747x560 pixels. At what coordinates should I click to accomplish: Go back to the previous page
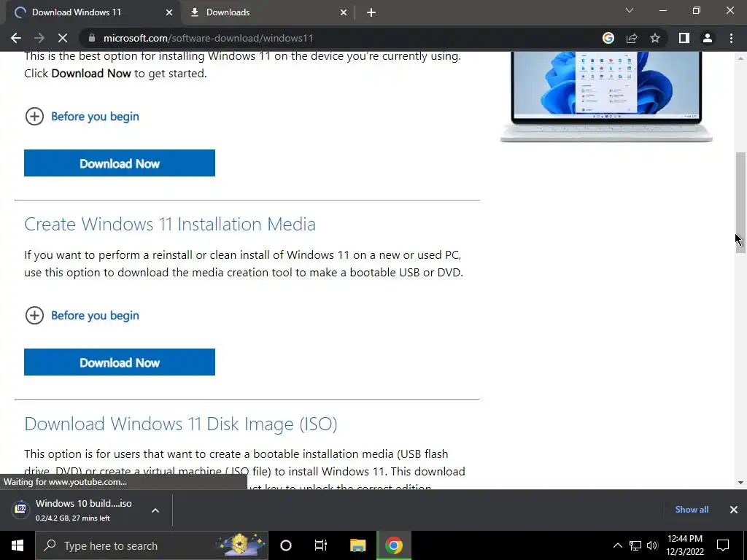point(16,38)
